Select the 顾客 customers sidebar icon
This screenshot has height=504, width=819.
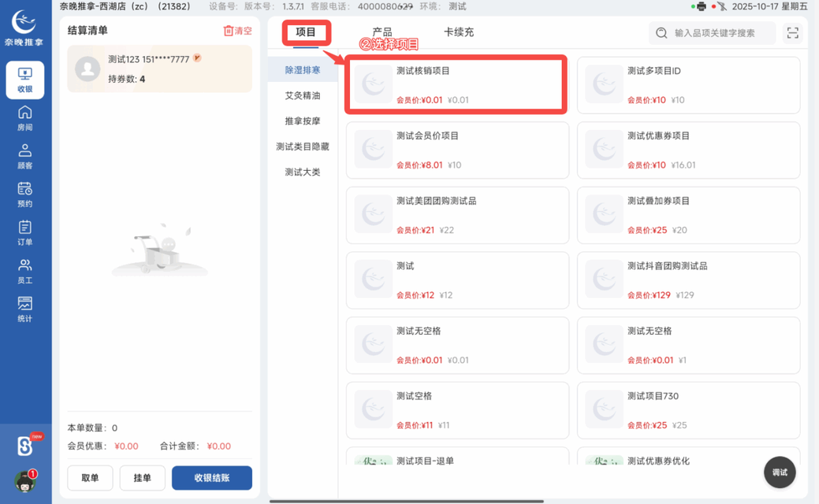[25, 156]
